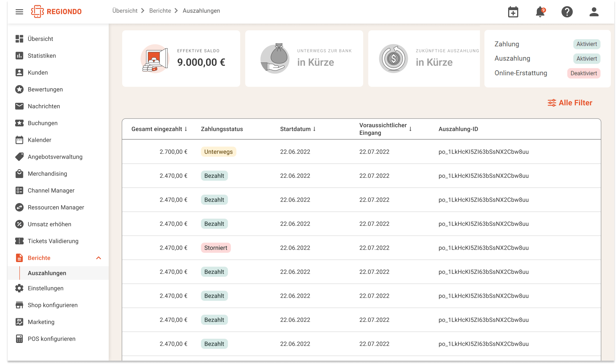
Task: Sort by Voraussichtlicher Eingang arrow
Action: (x=410, y=129)
